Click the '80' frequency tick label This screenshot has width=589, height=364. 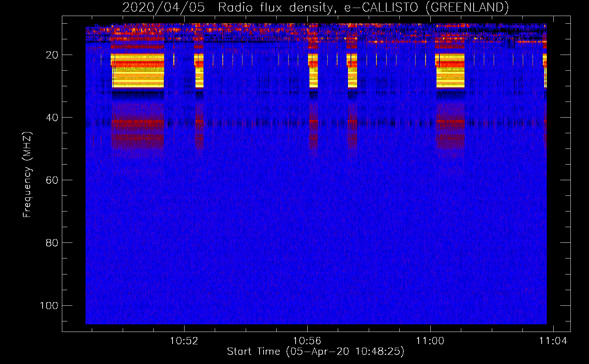pyautogui.click(x=52, y=243)
